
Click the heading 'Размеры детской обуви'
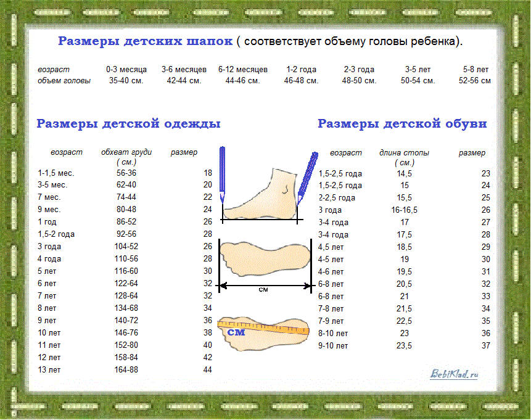coord(402,123)
